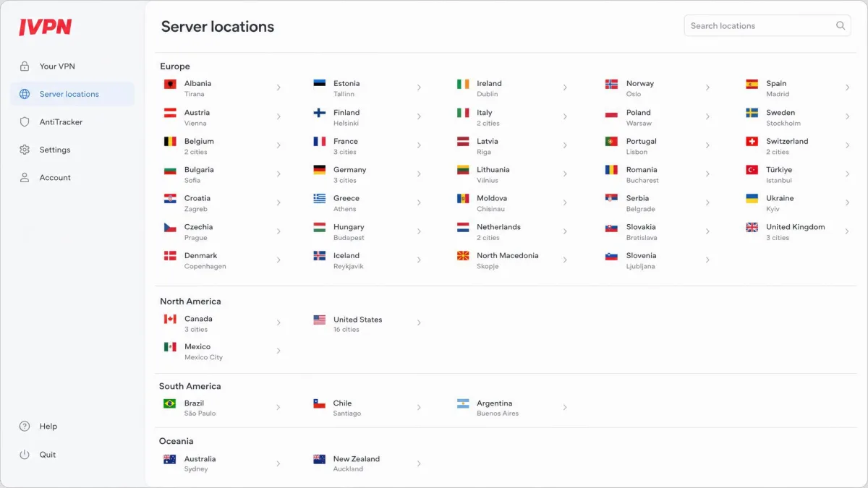Viewport: 868px width, 488px height.
Task: Expand France cities with its chevron
Action: pyautogui.click(x=419, y=145)
